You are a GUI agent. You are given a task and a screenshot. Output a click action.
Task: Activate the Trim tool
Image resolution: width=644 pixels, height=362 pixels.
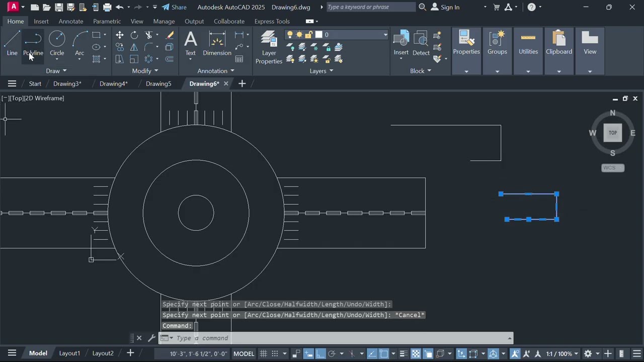coord(149,35)
